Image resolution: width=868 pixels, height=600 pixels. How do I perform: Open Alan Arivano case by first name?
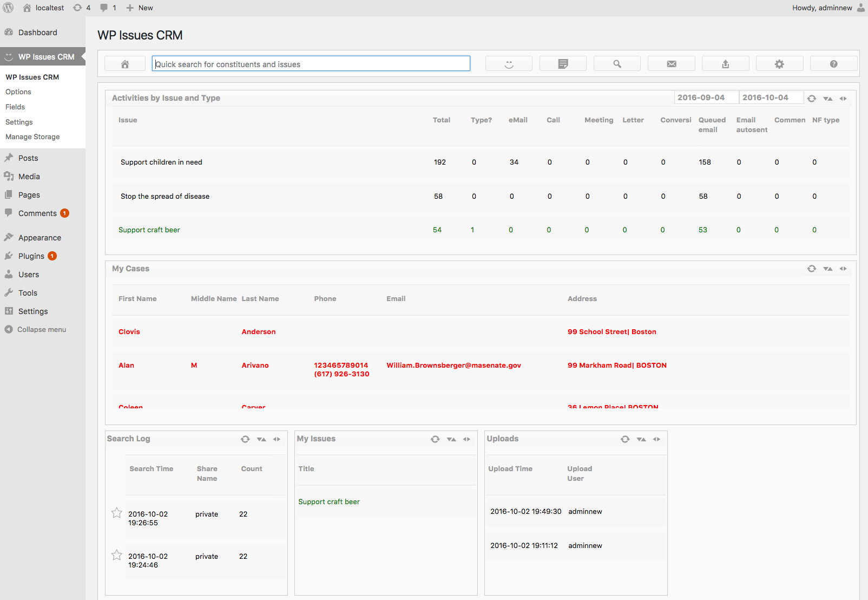pyautogui.click(x=126, y=366)
